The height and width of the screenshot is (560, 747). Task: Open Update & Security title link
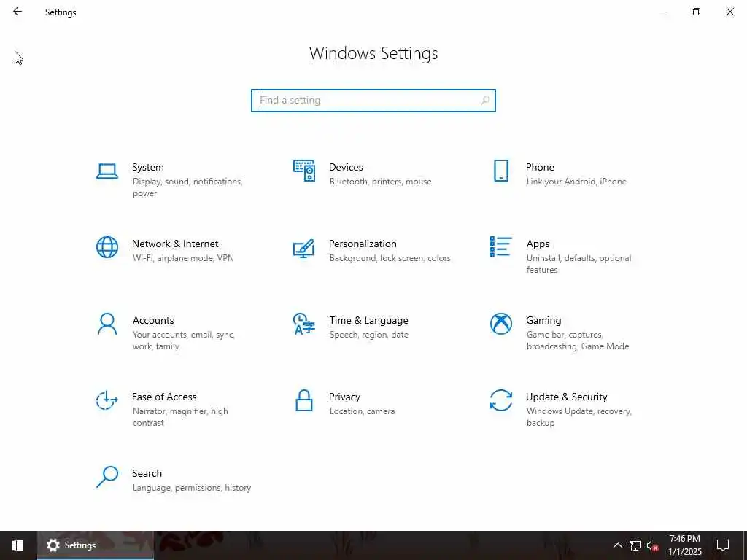pos(566,397)
